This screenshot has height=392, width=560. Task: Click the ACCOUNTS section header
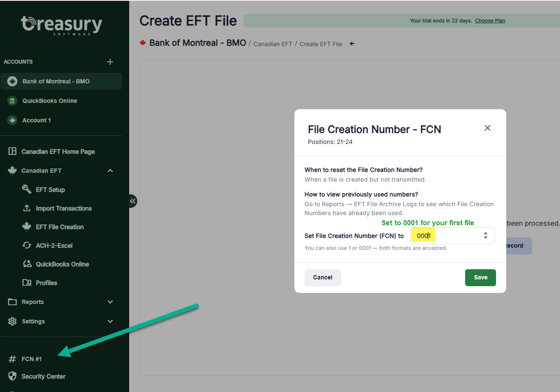[x=18, y=62]
